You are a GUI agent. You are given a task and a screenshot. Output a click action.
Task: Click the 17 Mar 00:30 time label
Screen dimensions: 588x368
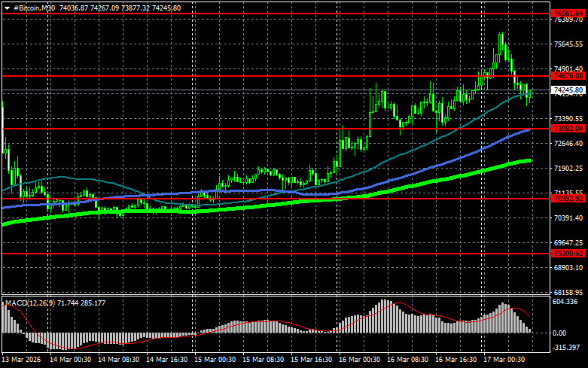pos(504,360)
